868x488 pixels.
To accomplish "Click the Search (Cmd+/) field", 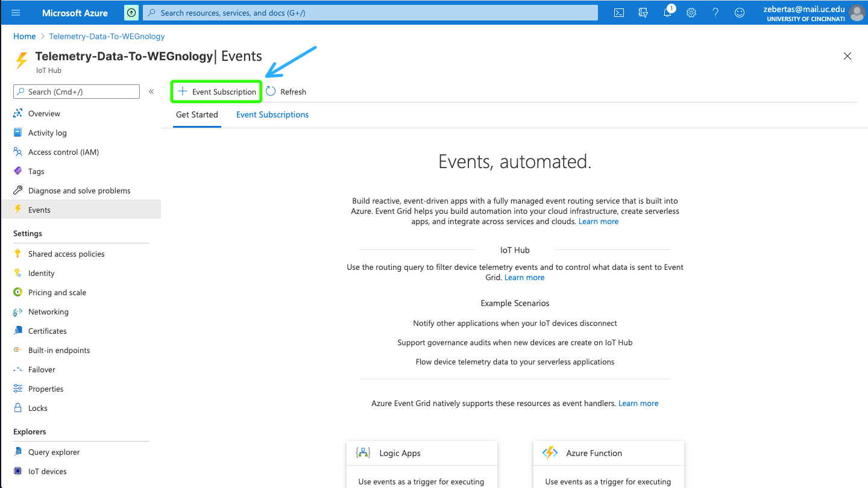I will click(x=76, y=92).
